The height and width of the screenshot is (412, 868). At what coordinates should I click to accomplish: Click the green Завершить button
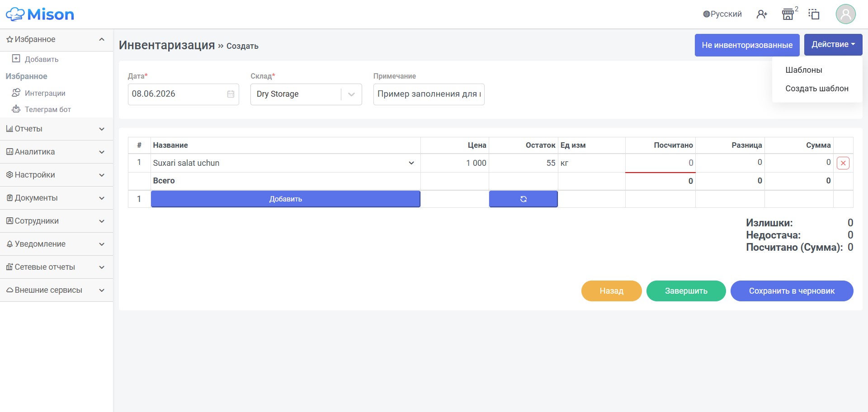tap(686, 291)
